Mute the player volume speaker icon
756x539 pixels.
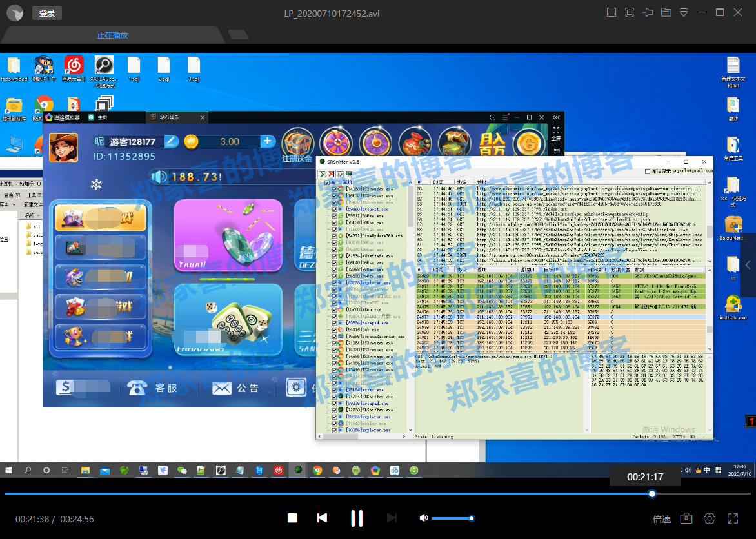tap(423, 518)
